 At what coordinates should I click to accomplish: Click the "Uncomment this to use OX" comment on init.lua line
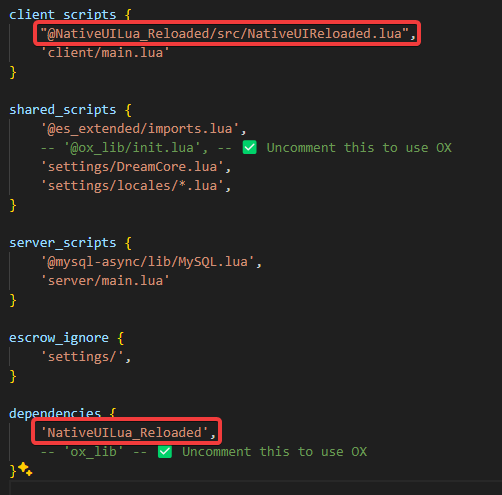tap(359, 148)
